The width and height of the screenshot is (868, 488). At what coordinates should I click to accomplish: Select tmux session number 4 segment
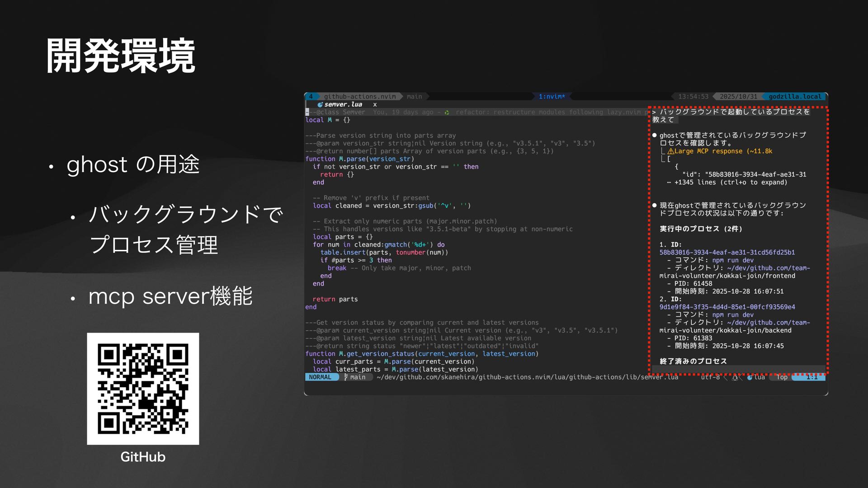click(311, 96)
